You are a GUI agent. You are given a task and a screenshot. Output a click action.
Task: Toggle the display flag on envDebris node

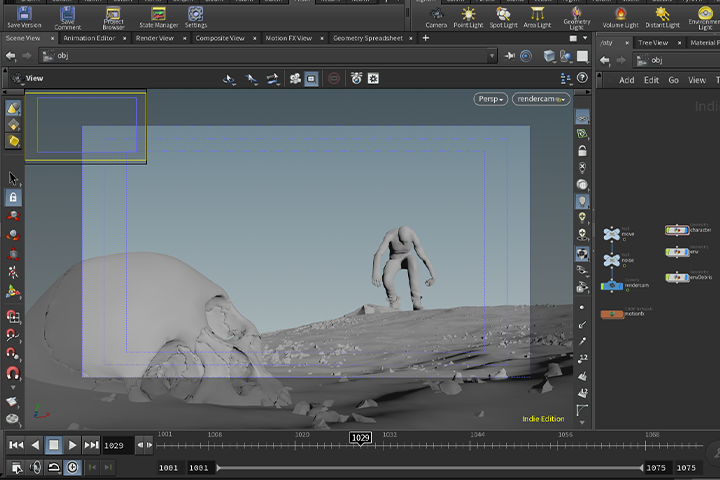685,277
